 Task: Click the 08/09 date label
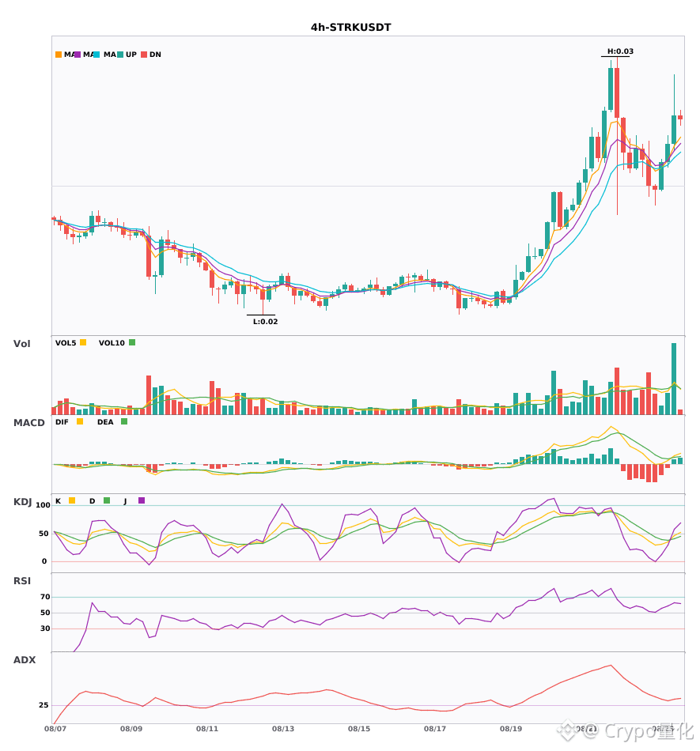[131, 729]
